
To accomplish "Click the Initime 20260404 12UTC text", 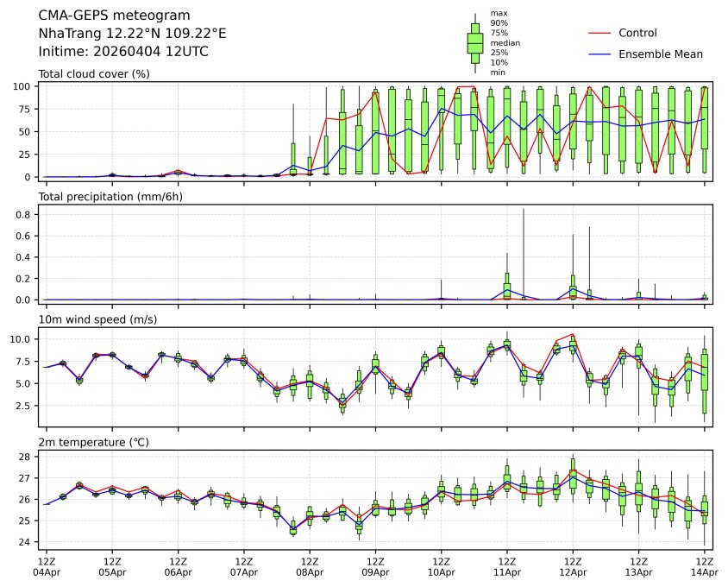I will [123, 52].
